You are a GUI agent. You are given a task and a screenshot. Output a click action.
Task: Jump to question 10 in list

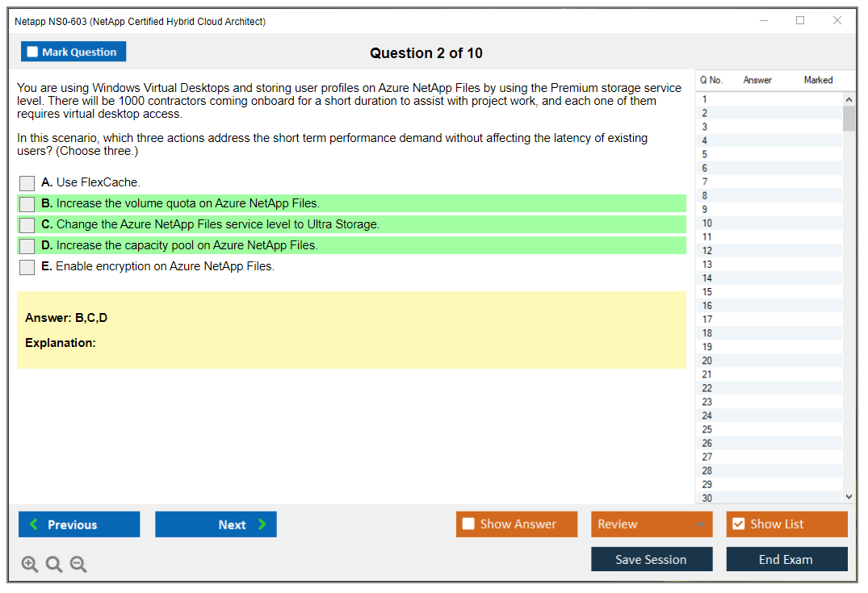tap(708, 223)
